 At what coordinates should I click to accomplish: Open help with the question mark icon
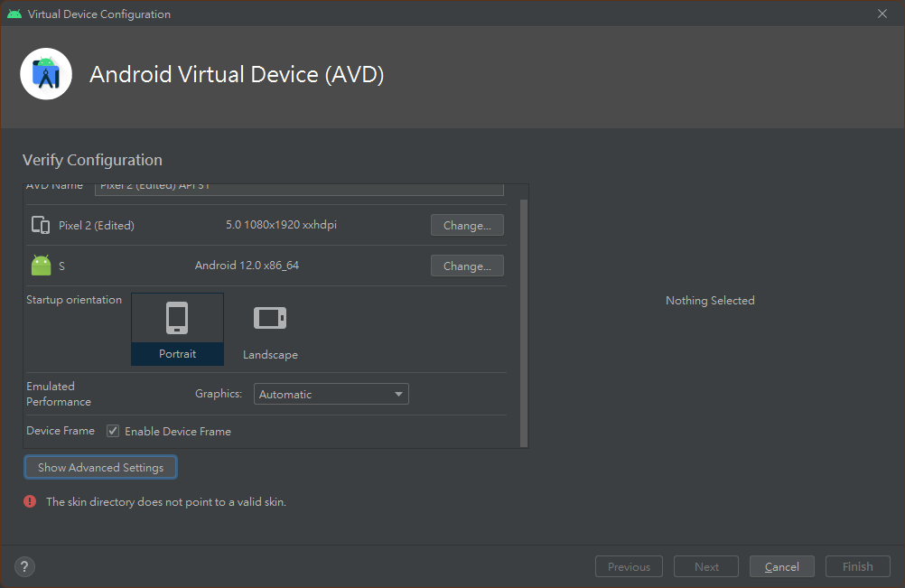tap(25, 567)
